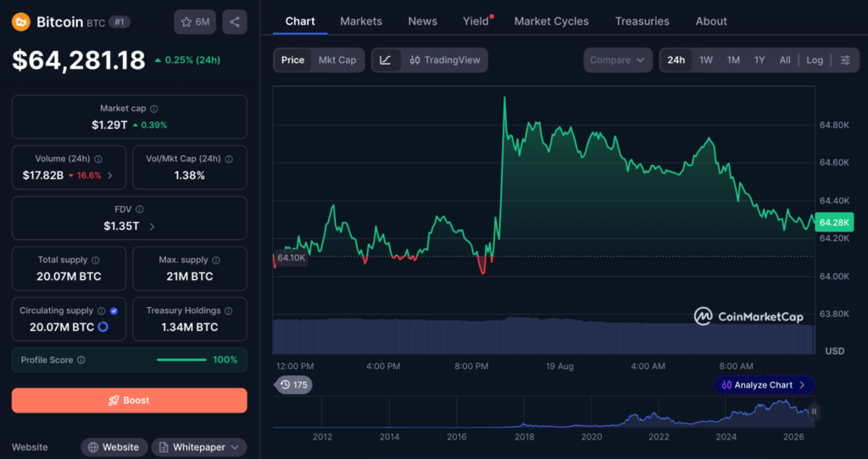Viewport: 868px width, 459px height.
Task: Go to Market Cycles tab
Action: pos(551,21)
